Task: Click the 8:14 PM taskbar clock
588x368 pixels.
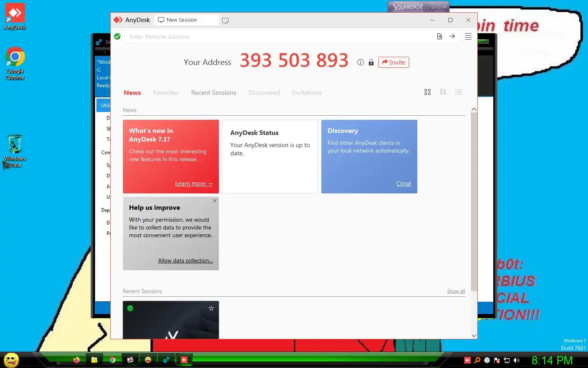Action: pyautogui.click(x=552, y=360)
